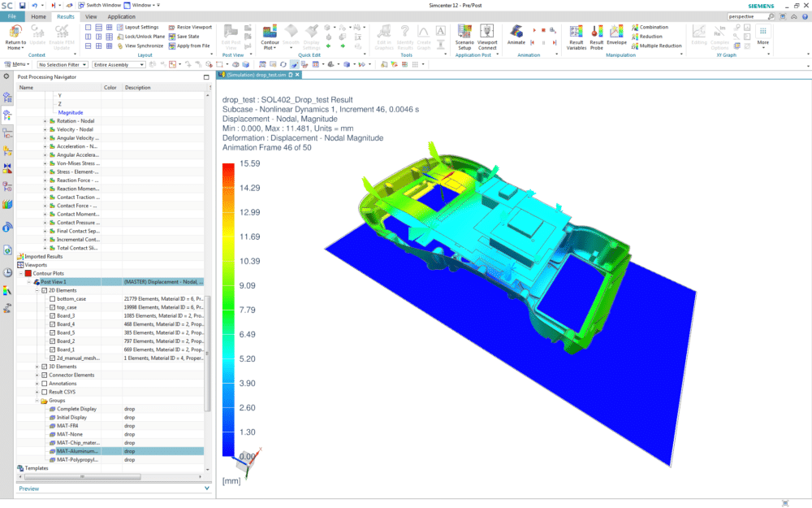Image resolution: width=812 pixels, height=508 pixels.
Task: Open the Entire Assembly scope dropdown
Action: coord(115,63)
